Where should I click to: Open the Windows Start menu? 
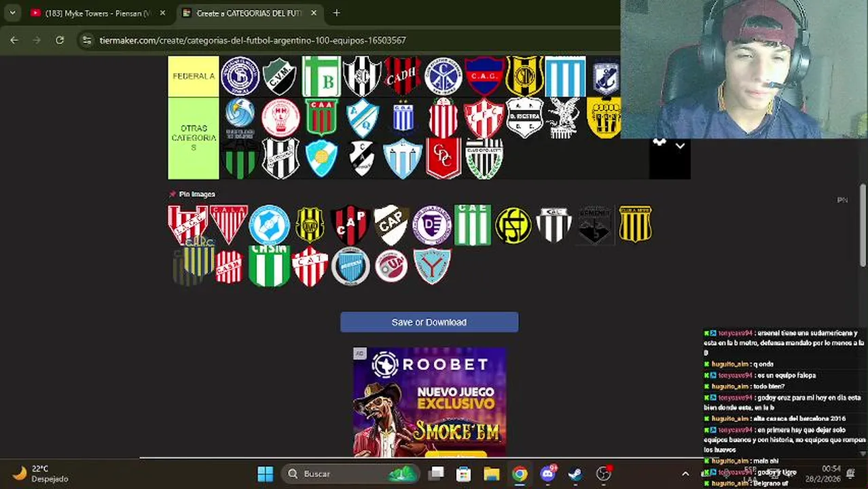pyautogui.click(x=266, y=473)
